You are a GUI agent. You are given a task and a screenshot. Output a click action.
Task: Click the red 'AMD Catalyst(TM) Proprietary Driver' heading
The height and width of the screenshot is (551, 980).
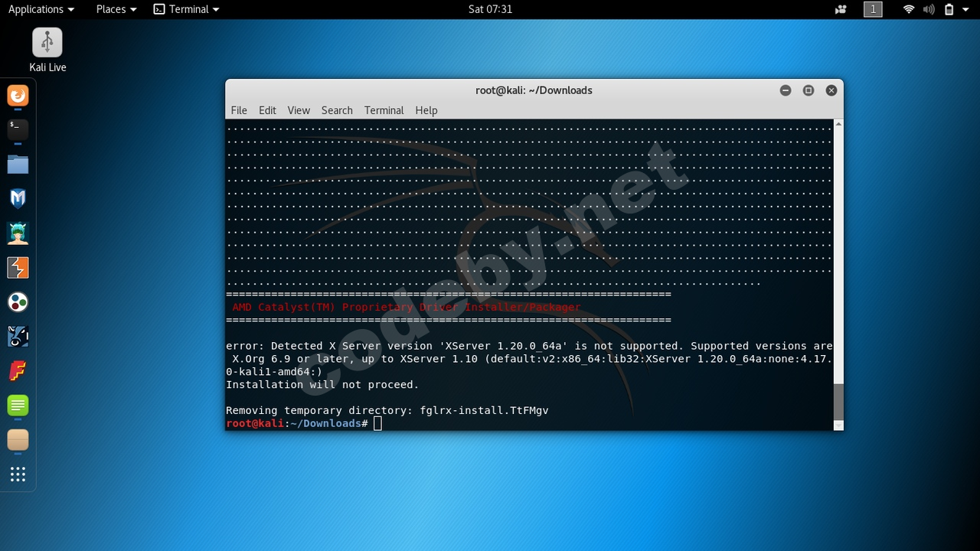(407, 307)
